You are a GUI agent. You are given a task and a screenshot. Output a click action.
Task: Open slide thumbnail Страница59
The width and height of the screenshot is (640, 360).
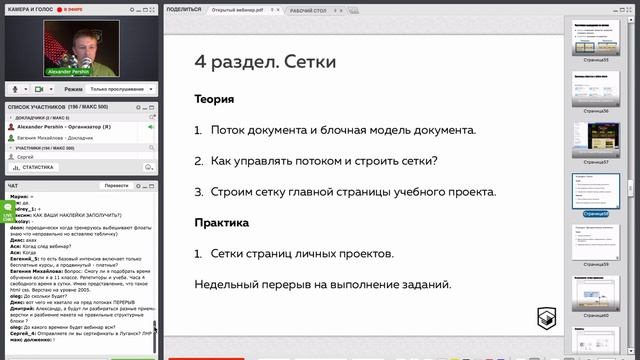[x=596, y=242]
